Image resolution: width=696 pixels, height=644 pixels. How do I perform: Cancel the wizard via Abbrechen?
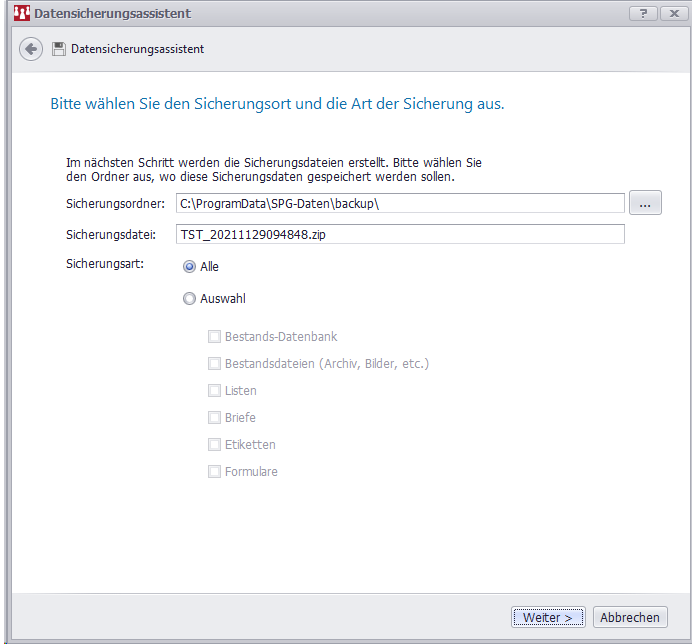pyautogui.click(x=629, y=617)
